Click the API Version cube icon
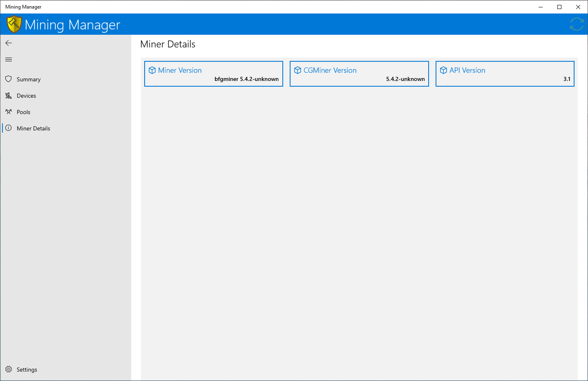588x381 pixels. [x=443, y=70]
